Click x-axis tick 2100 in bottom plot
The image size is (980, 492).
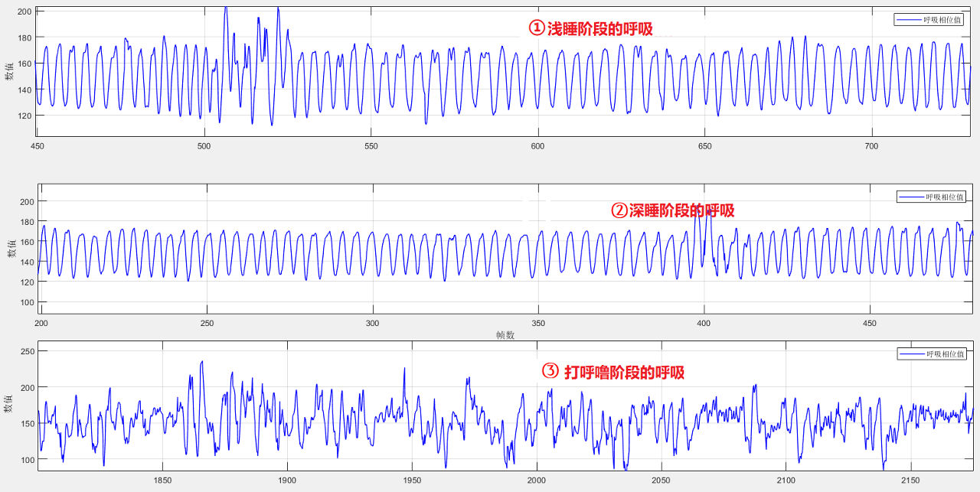click(x=786, y=481)
